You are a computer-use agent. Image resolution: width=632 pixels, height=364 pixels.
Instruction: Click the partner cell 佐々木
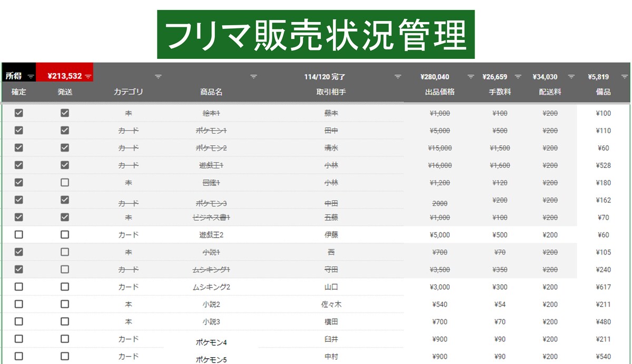click(x=331, y=304)
